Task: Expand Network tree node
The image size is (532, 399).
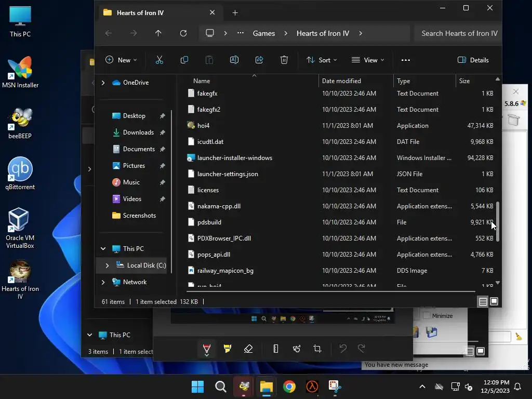Action: coord(103,282)
